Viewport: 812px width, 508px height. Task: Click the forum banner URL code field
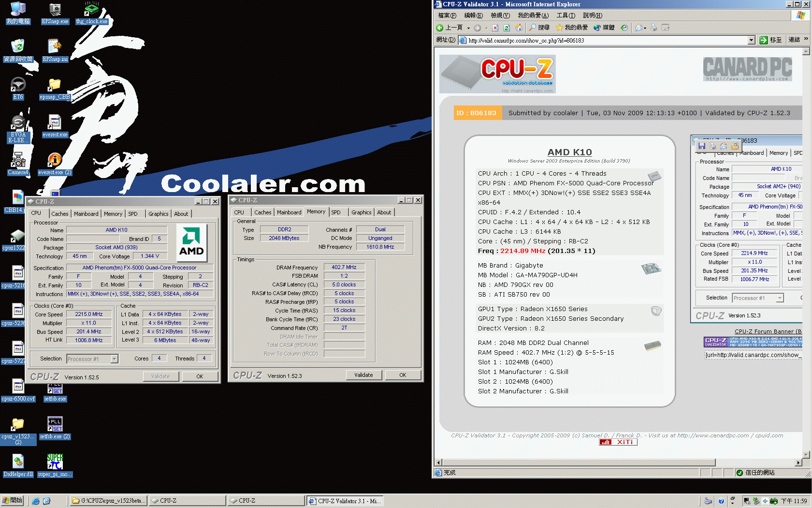point(753,355)
